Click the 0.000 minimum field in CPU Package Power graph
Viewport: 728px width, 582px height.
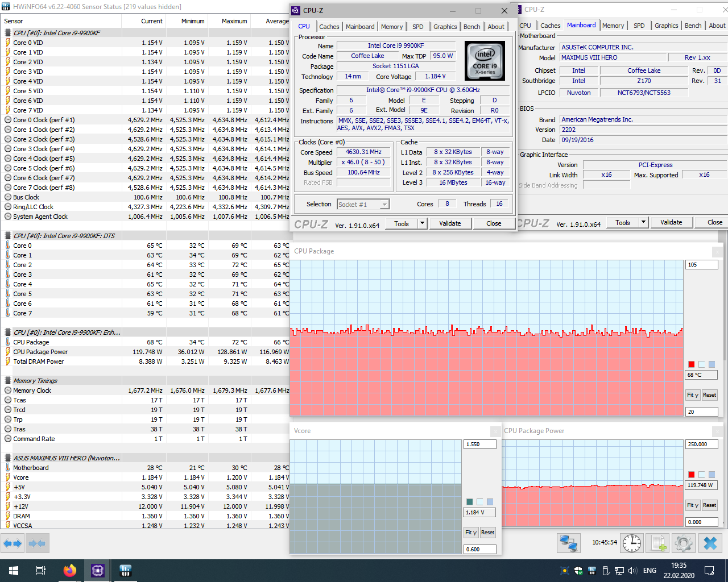[702, 522]
